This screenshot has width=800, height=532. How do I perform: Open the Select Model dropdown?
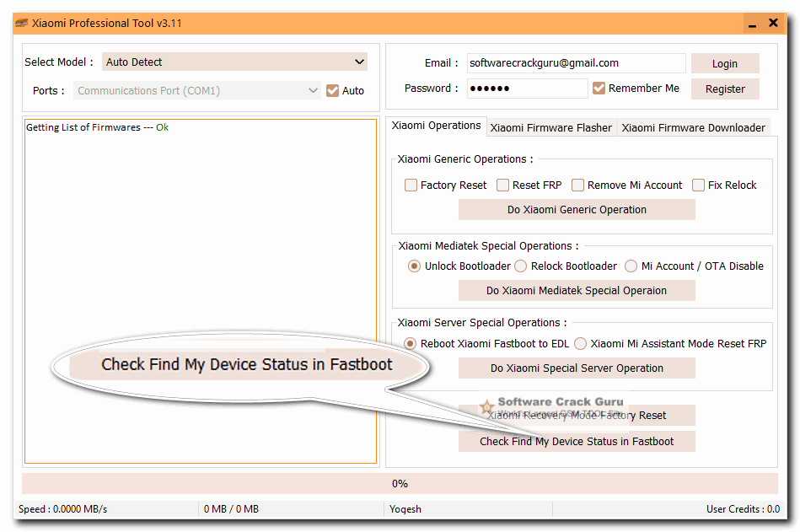[x=234, y=62]
